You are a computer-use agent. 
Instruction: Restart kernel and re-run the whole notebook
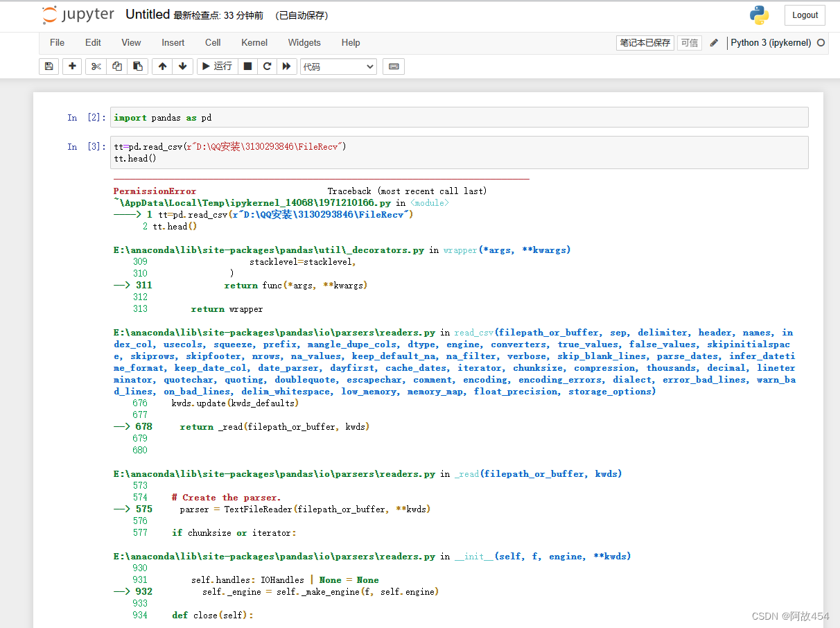point(287,66)
